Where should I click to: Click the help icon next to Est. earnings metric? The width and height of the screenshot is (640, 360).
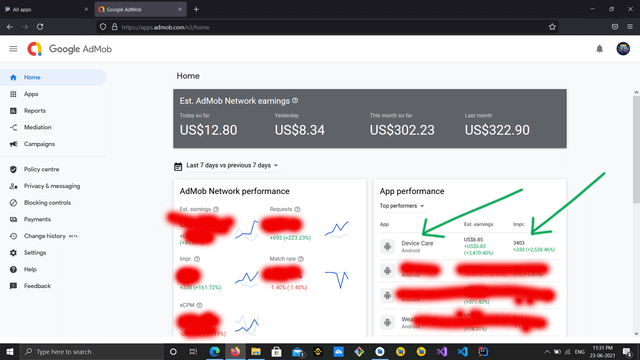(x=216, y=209)
